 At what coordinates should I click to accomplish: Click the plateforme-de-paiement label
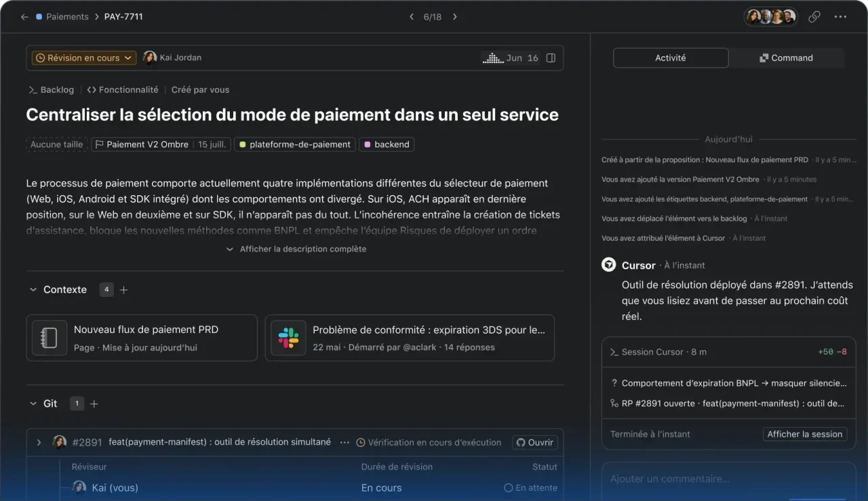tap(295, 144)
